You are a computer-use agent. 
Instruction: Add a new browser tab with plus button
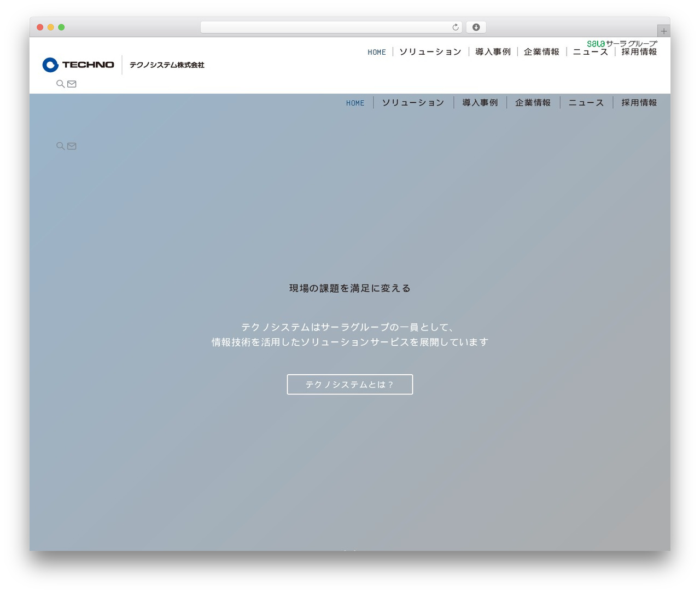[x=663, y=31]
